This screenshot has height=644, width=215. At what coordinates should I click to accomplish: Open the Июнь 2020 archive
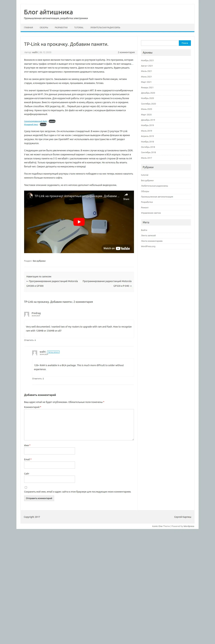tap(146, 109)
